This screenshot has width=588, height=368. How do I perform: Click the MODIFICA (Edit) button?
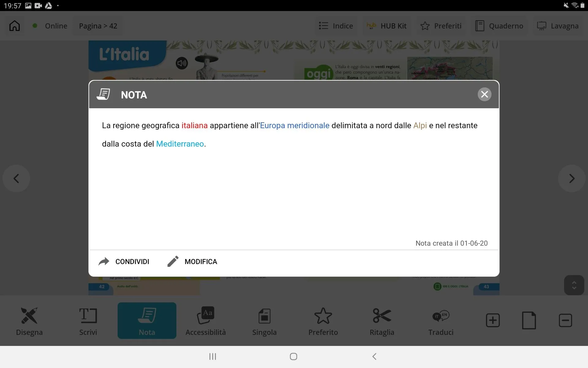point(193,262)
